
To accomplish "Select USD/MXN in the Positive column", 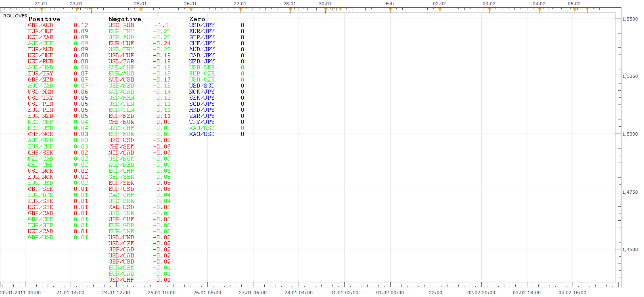I will [x=40, y=92].
